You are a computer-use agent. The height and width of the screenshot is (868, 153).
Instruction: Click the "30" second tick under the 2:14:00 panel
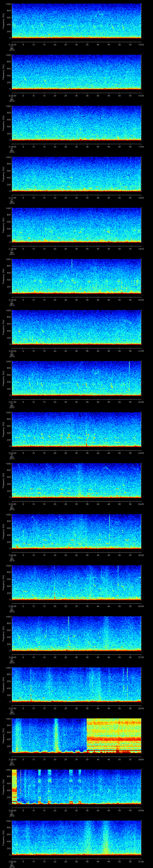point(76,44)
